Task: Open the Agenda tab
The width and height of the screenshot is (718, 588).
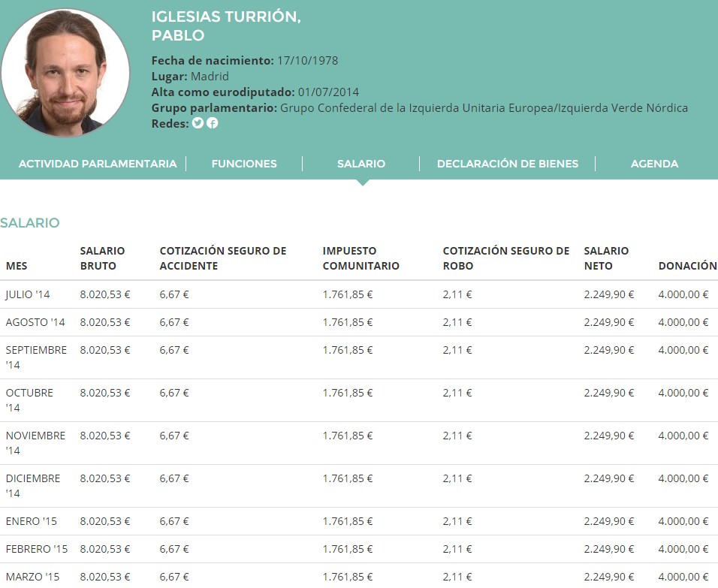Action: click(x=654, y=164)
